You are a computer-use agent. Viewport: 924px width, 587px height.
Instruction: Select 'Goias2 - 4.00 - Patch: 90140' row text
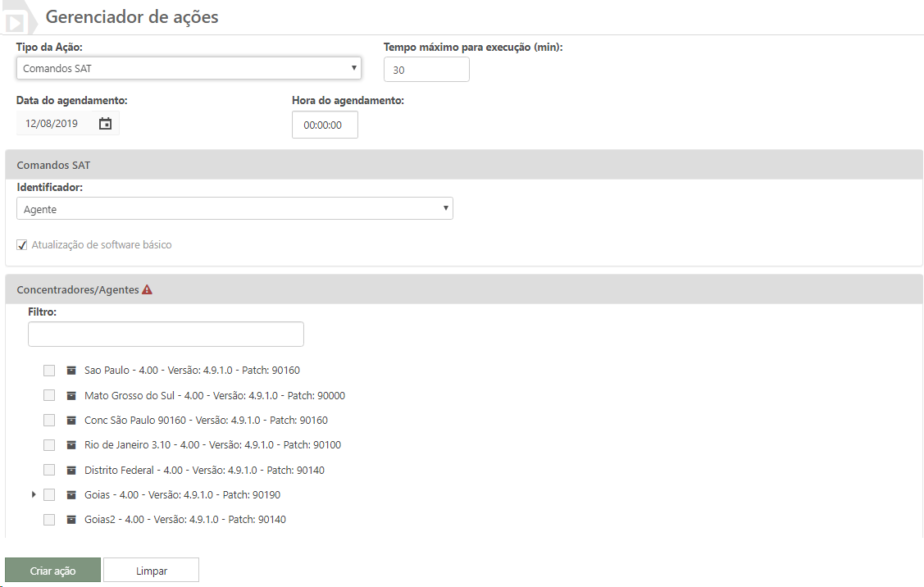point(185,519)
